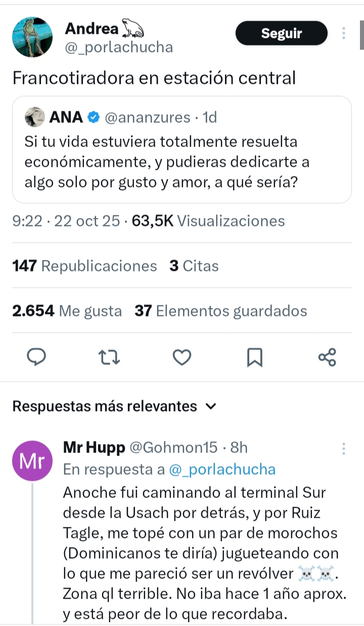Open Mr Hupp reply three-dot menu
Image resolution: width=364 pixels, height=626 pixels.
pos(344,449)
